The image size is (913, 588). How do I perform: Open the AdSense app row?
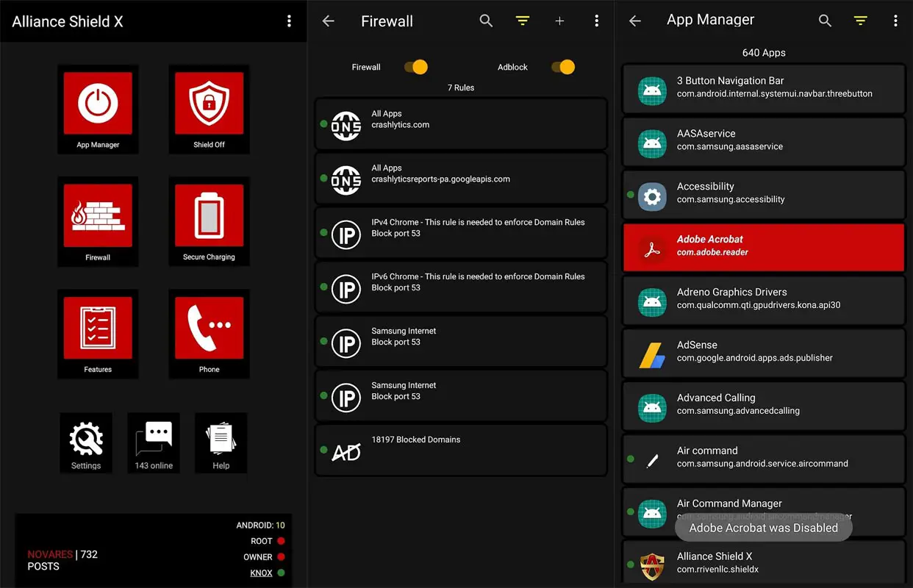764,354
